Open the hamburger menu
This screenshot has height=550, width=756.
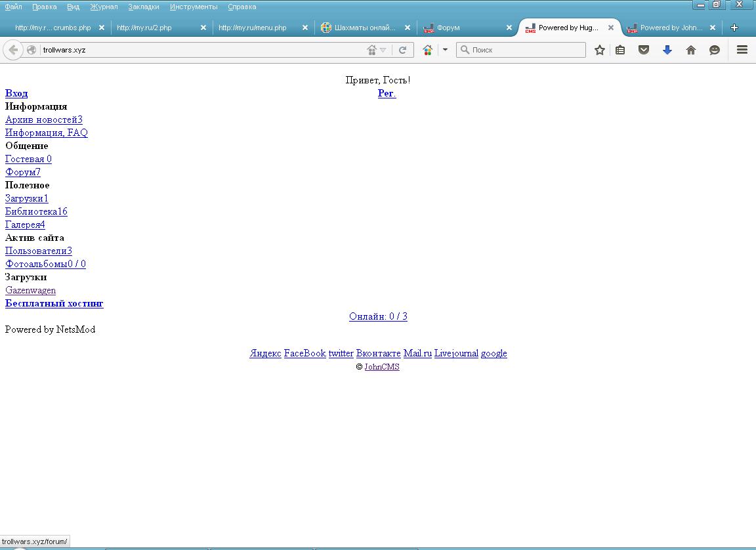742,50
